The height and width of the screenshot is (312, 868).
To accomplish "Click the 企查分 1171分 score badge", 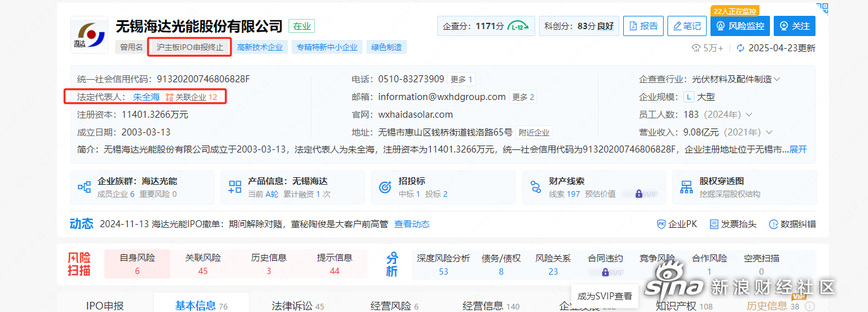I will pyautogui.click(x=486, y=26).
